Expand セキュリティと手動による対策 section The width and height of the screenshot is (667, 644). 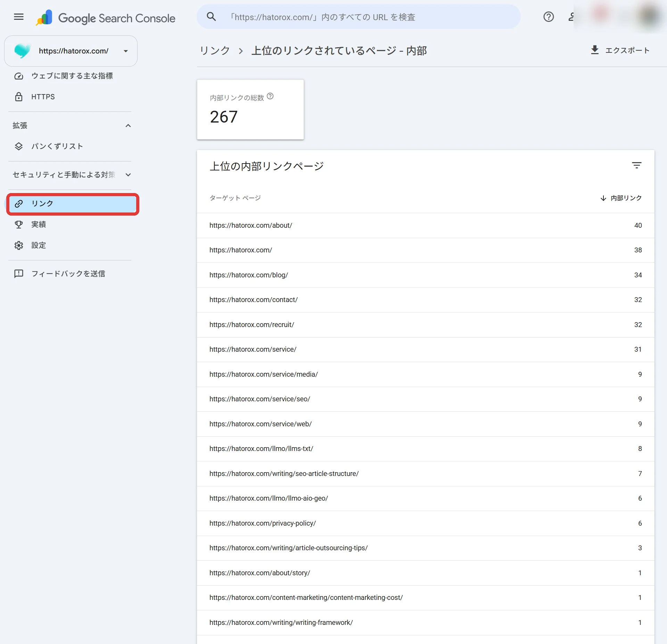pyautogui.click(x=128, y=175)
